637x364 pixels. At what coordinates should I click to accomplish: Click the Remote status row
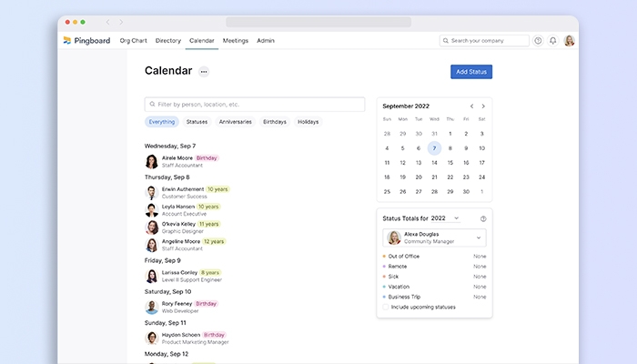click(x=434, y=267)
